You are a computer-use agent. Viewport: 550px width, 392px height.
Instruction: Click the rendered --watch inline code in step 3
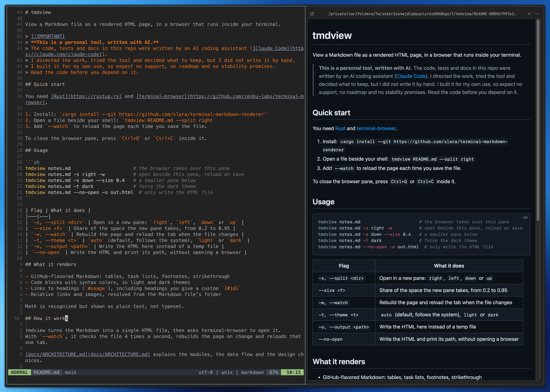[344, 168]
